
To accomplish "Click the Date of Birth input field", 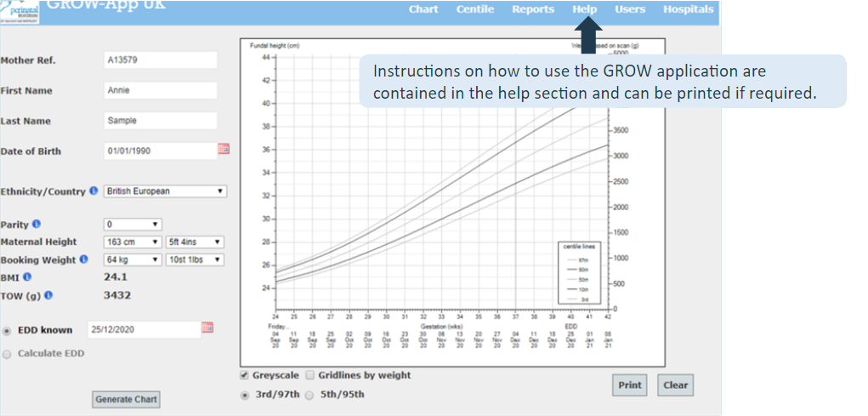I will 161,151.
